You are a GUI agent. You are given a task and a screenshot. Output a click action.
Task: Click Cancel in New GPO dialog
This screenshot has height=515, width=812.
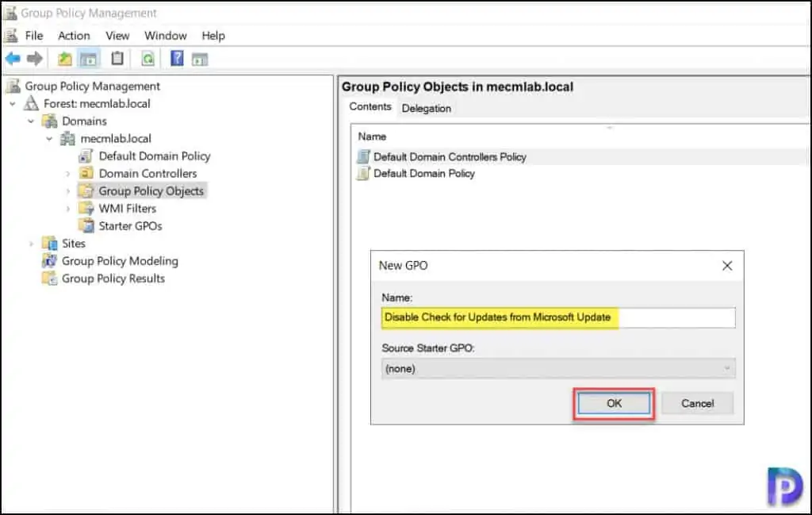[x=698, y=403]
